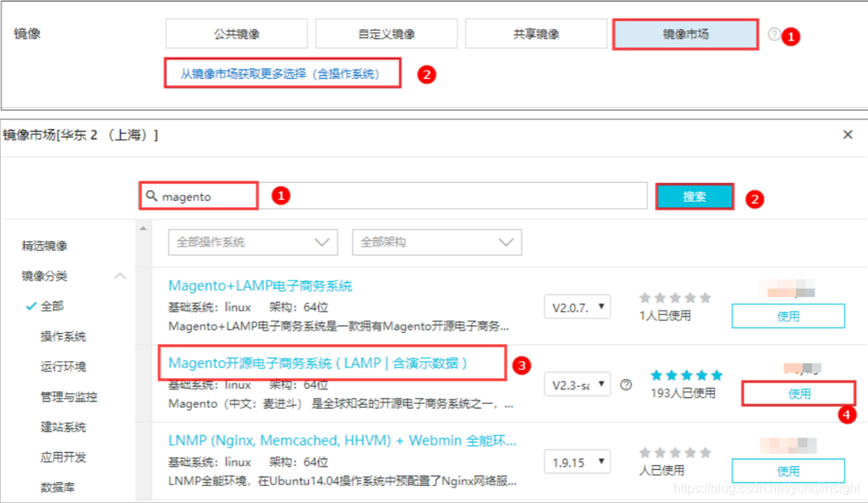Open the V2.0.7 version dropdown
This screenshot has height=503, width=868.
tap(578, 307)
